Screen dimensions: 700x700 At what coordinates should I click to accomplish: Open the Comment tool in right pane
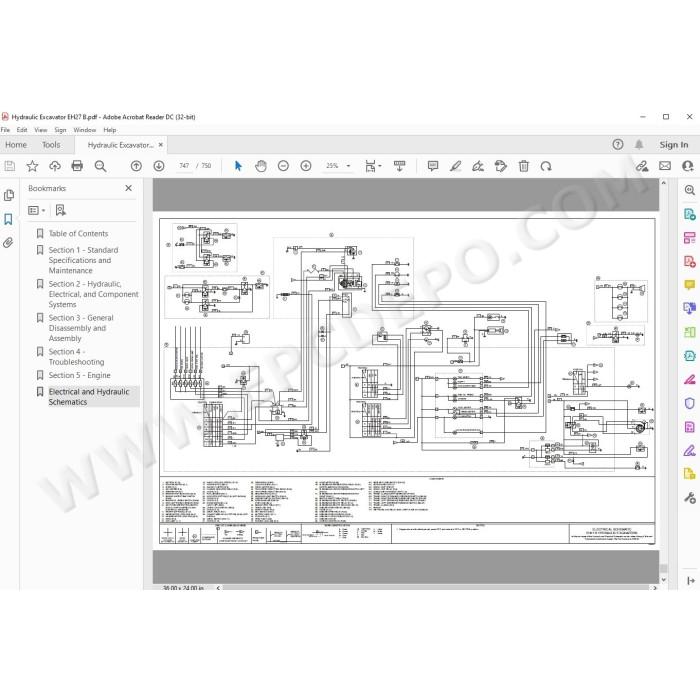pos(690,285)
